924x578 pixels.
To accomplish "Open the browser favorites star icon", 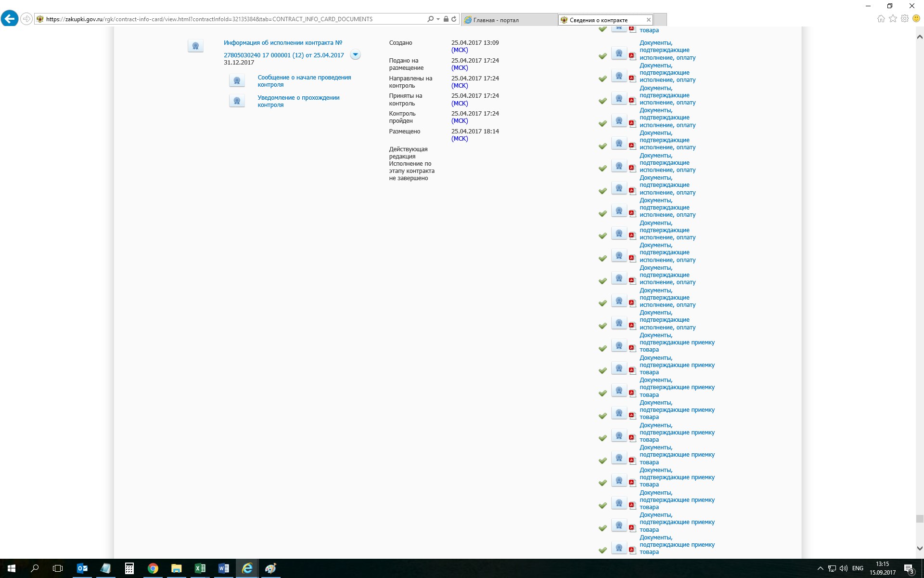I will (x=893, y=19).
